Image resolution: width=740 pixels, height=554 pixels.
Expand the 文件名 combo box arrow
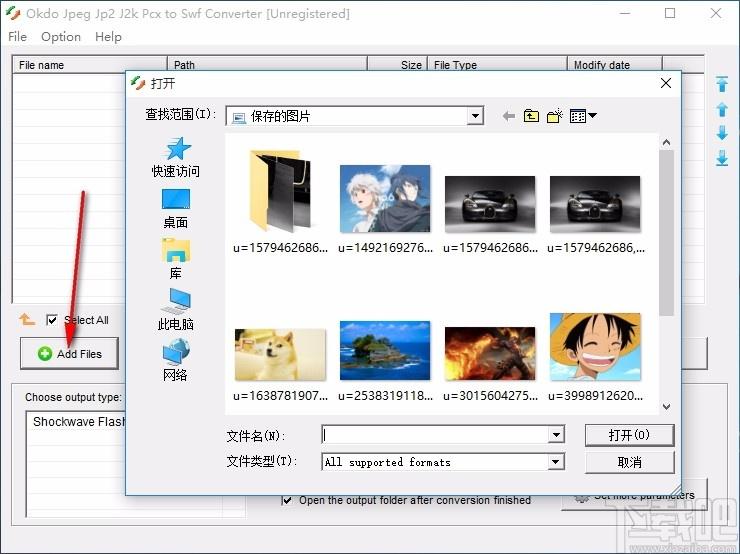click(556, 435)
